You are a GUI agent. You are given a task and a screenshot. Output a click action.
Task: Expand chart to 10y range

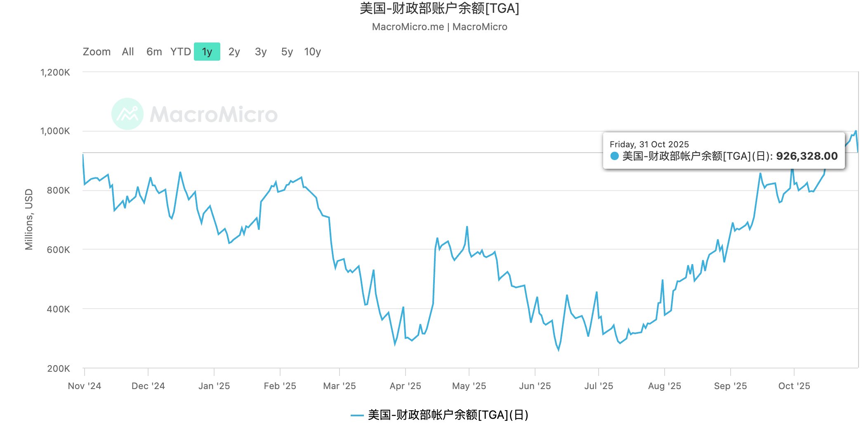click(312, 52)
